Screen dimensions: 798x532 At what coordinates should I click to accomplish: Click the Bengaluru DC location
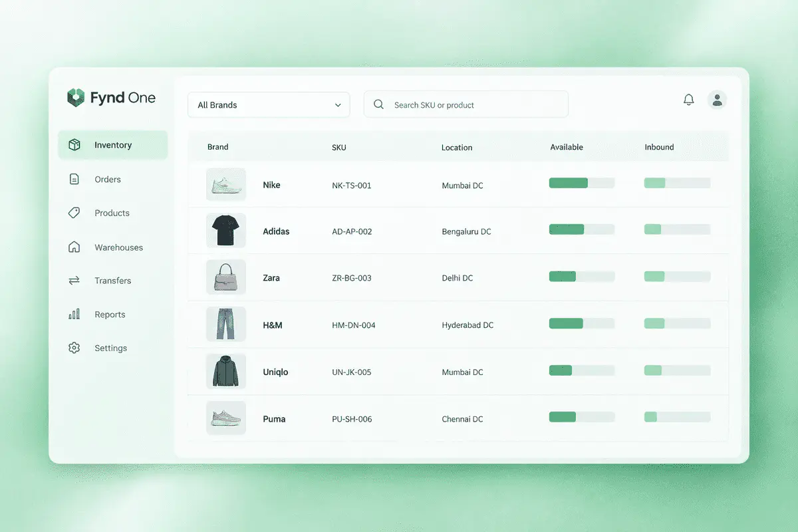point(466,232)
